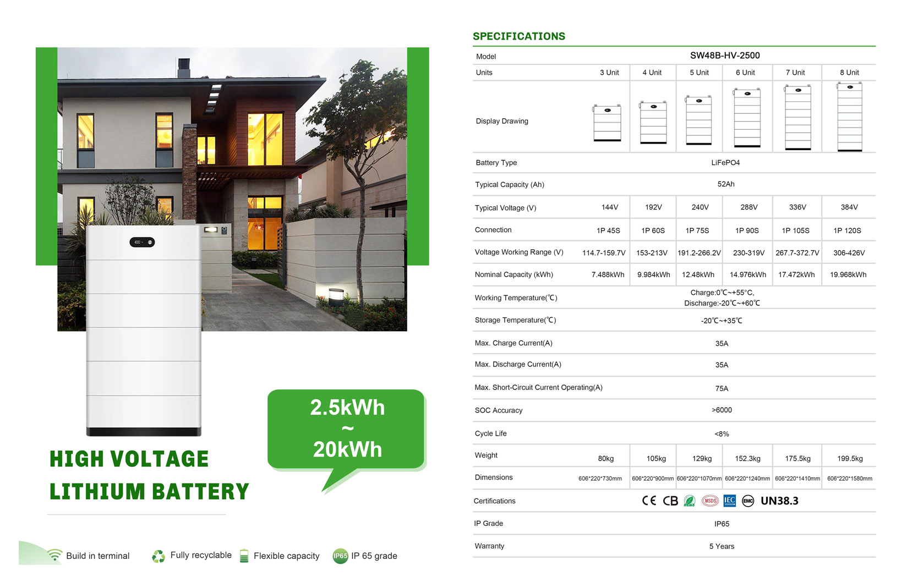
Task: Click the blue IEC logo
Action: point(729,501)
